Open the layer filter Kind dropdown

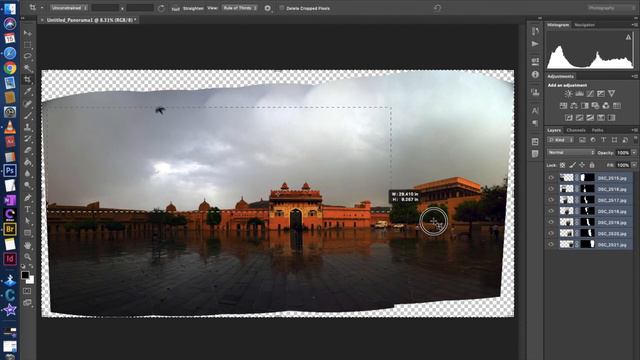pos(560,140)
